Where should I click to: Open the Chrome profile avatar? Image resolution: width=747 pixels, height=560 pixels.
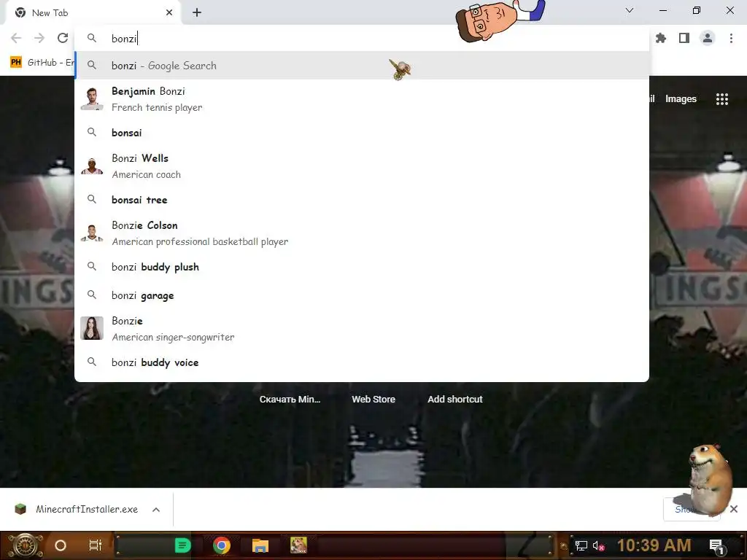pyautogui.click(x=708, y=38)
